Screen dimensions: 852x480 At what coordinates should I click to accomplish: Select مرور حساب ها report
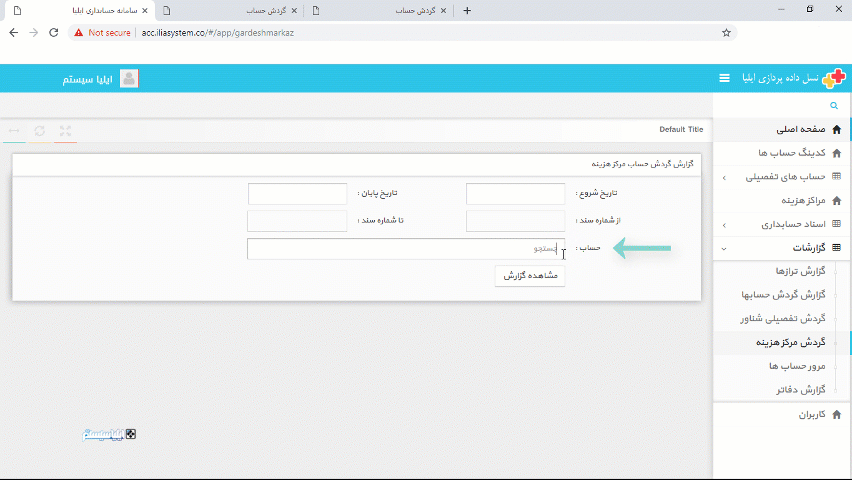pos(797,366)
